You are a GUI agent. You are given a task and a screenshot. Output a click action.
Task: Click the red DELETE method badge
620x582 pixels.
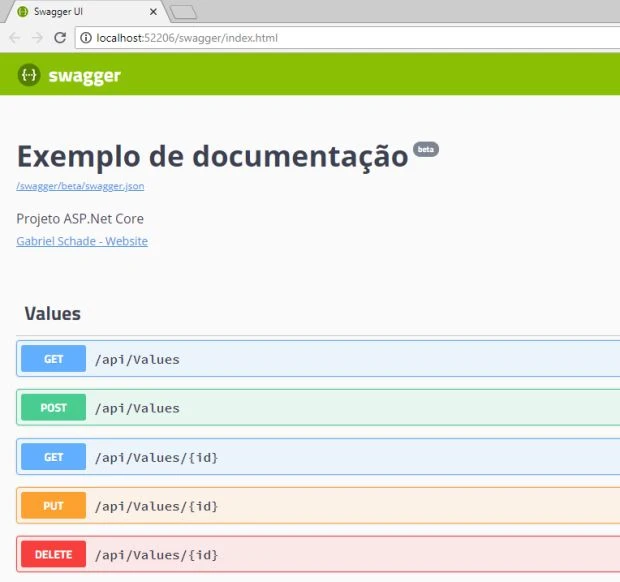(53, 554)
